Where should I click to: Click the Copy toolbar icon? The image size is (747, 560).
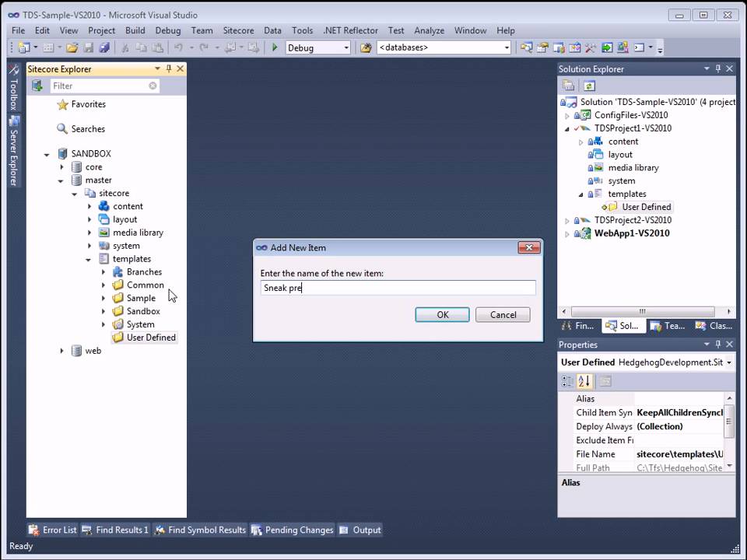[141, 47]
